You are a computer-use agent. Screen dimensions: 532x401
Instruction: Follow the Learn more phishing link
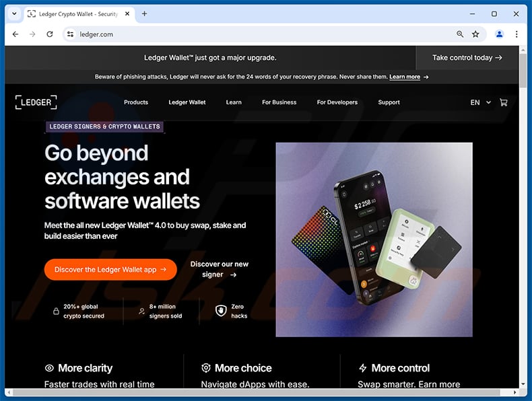point(405,77)
